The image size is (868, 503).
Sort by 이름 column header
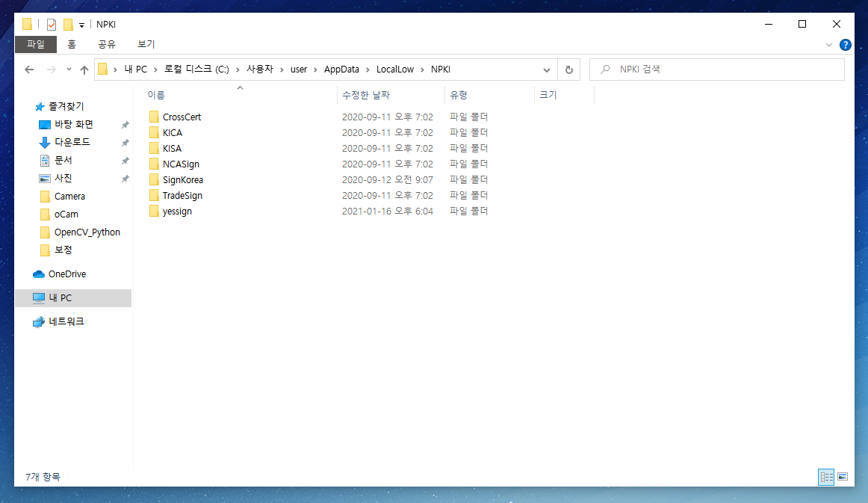pos(156,95)
